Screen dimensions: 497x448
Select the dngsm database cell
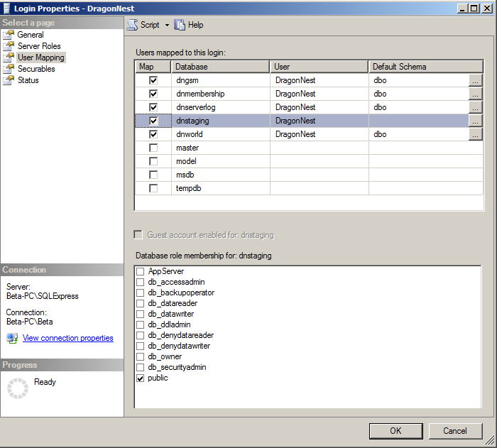coord(221,80)
